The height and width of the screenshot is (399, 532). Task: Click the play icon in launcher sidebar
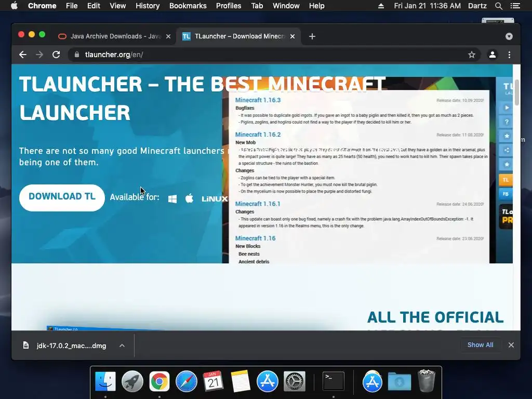coord(507,108)
